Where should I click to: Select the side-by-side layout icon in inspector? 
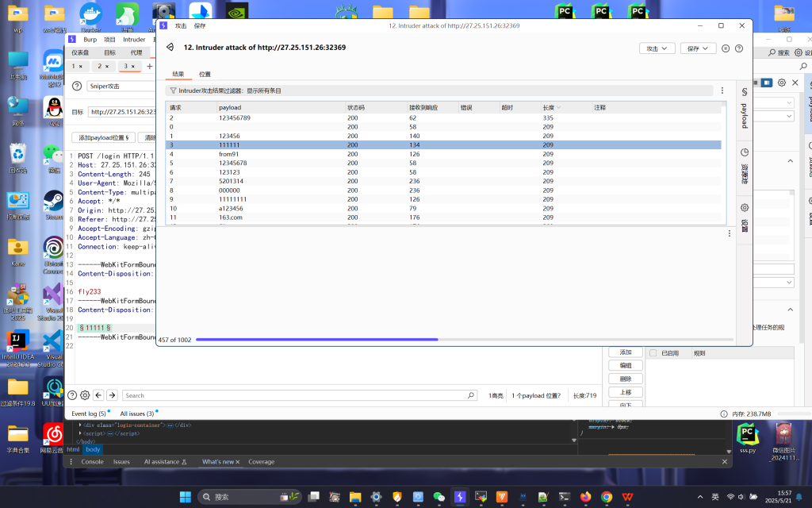(767, 83)
